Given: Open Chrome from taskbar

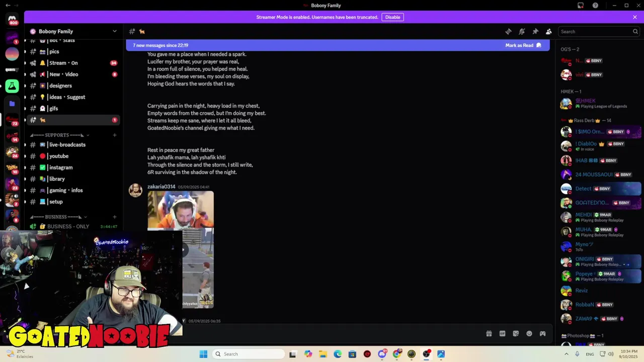Looking at the screenshot, I should pyautogui.click(x=397, y=354).
